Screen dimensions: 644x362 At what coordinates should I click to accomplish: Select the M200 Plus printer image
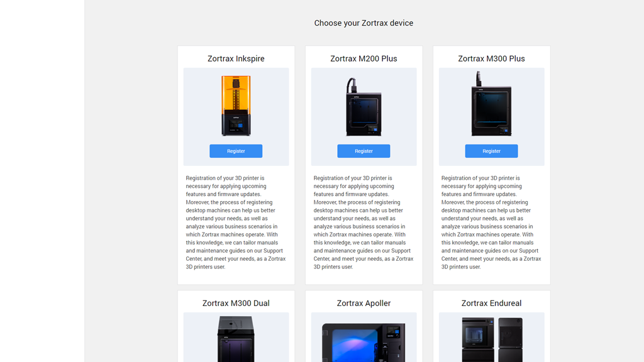coord(364,107)
